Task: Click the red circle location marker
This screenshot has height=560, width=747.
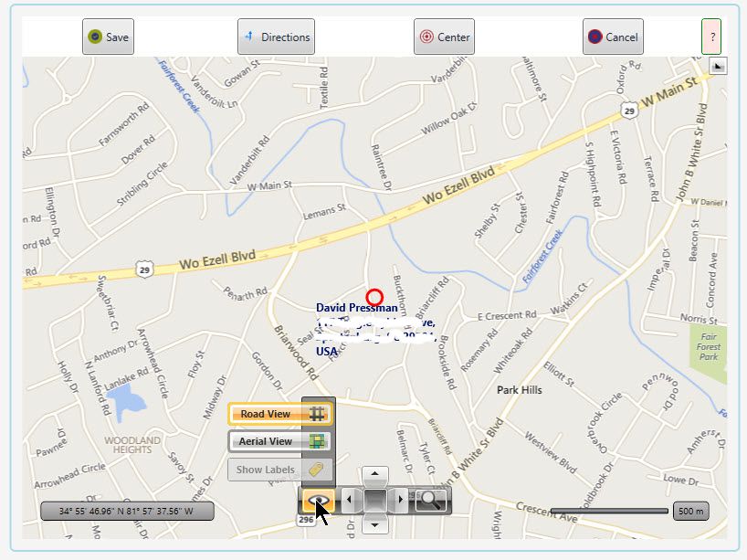Action: coord(374,297)
